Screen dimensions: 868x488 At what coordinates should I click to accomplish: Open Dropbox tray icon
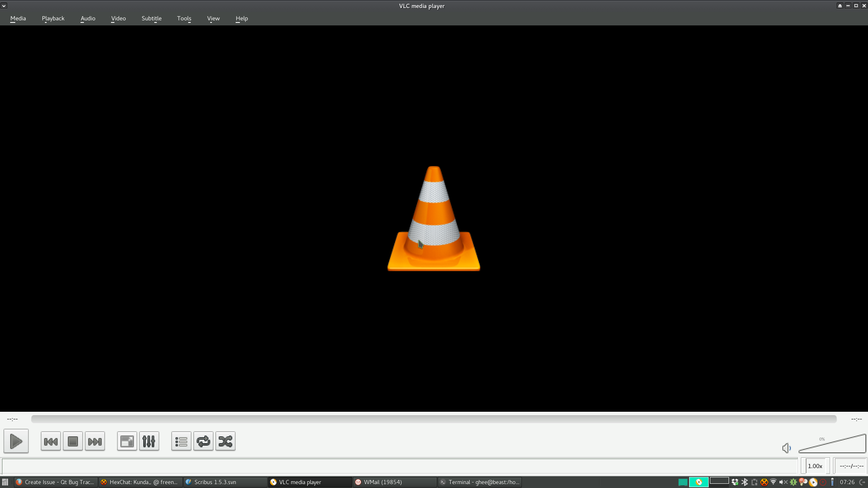click(735, 482)
